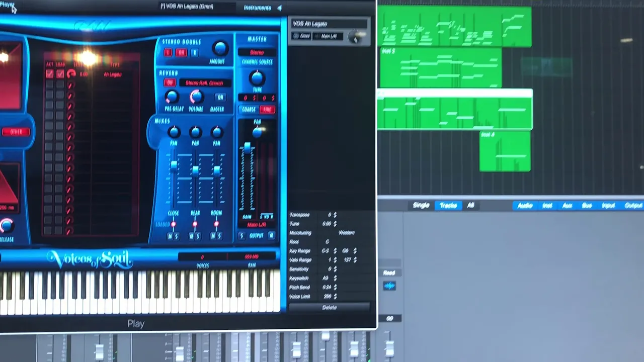Toggle Bus channel strip filter in Logic
Screen dimensions: 644x362
pyautogui.click(x=587, y=206)
